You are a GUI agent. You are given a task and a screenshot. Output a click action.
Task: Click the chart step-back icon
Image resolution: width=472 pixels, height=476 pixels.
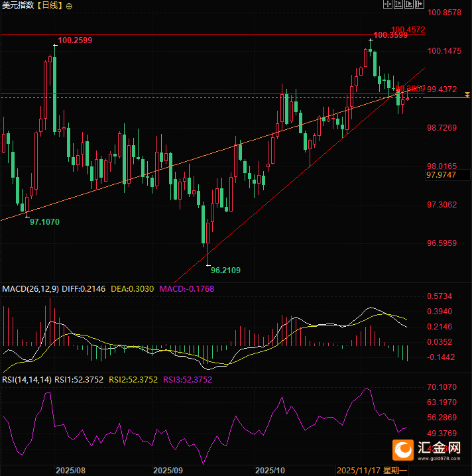pos(398,4)
